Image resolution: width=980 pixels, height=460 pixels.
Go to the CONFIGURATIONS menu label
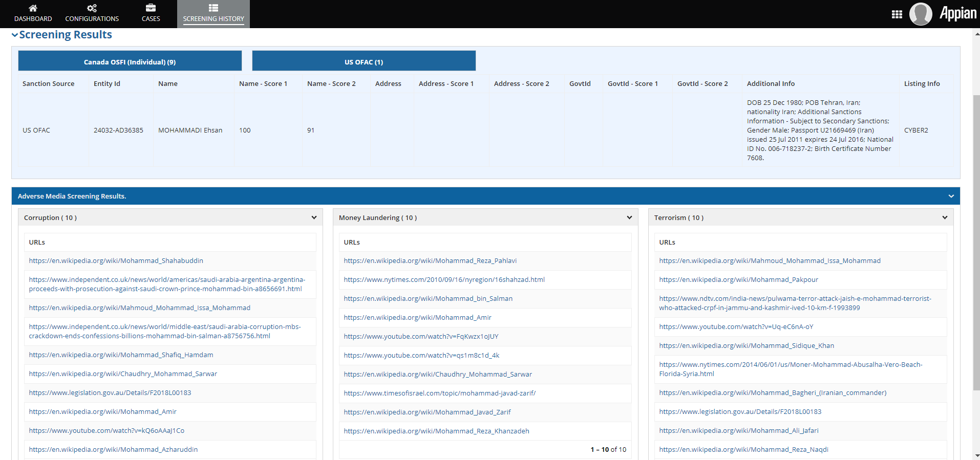point(92,19)
